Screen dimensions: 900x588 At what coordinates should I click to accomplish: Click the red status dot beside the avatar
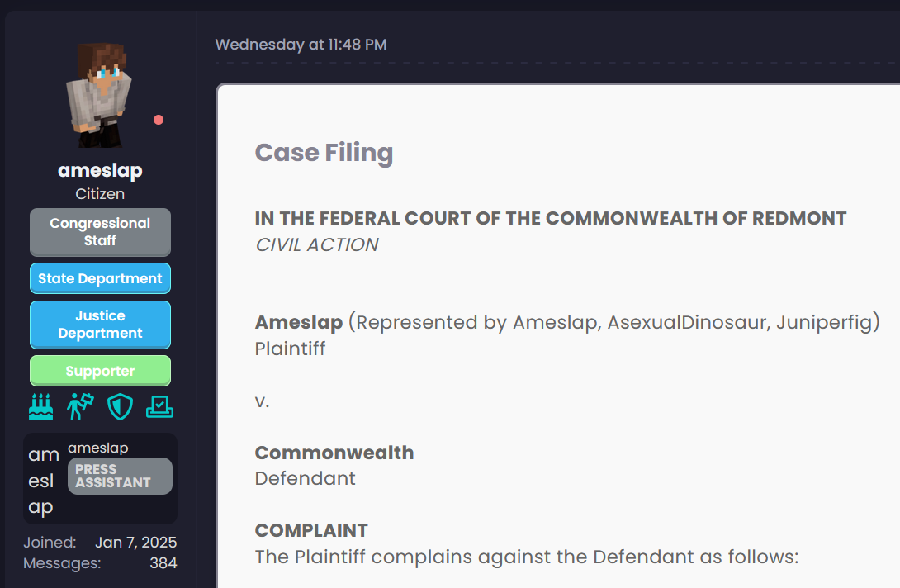click(x=159, y=120)
